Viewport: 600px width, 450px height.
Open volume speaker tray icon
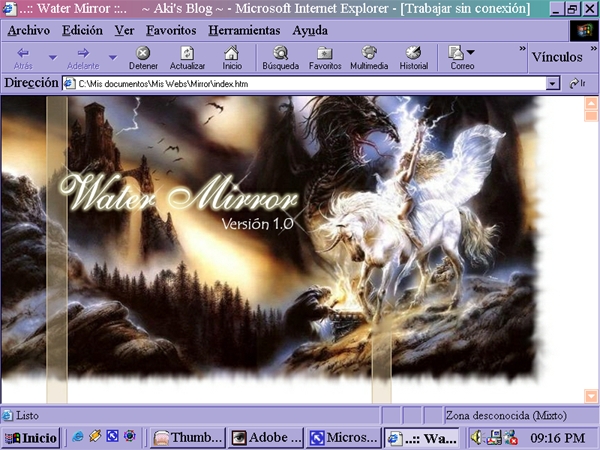tap(476, 437)
